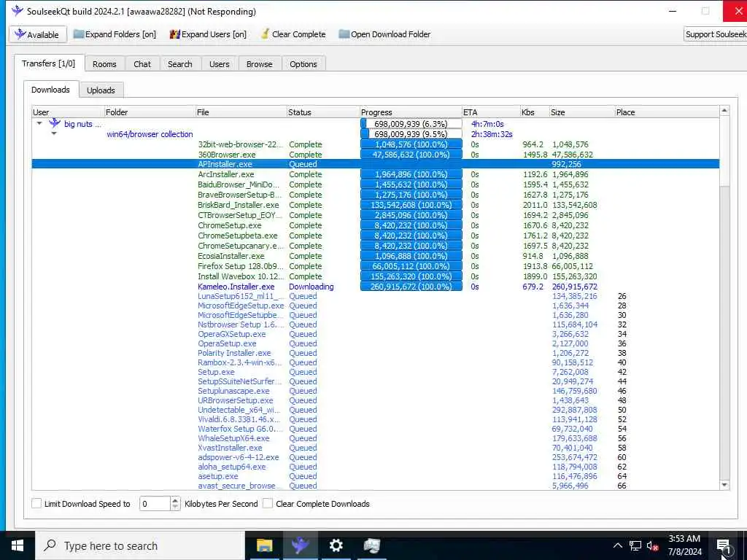Select the Polarity Installer.exe queued row

click(376, 353)
